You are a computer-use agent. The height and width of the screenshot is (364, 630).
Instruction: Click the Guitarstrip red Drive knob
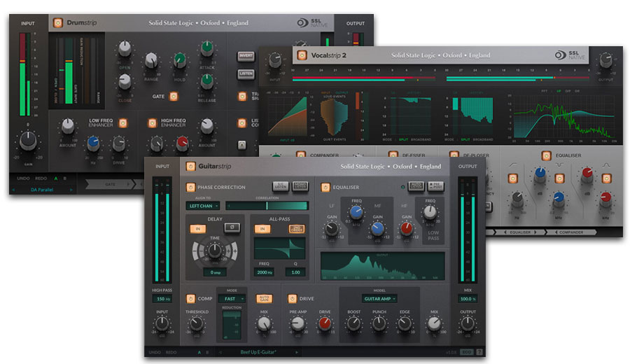pyautogui.click(x=325, y=323)
